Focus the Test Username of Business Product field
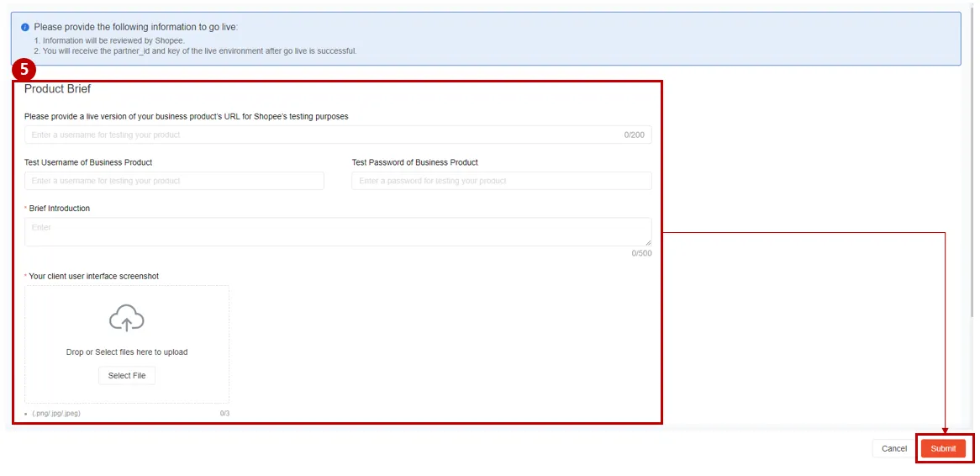The width and height of the screenshot is (980, 476). [x=174, y=181]
